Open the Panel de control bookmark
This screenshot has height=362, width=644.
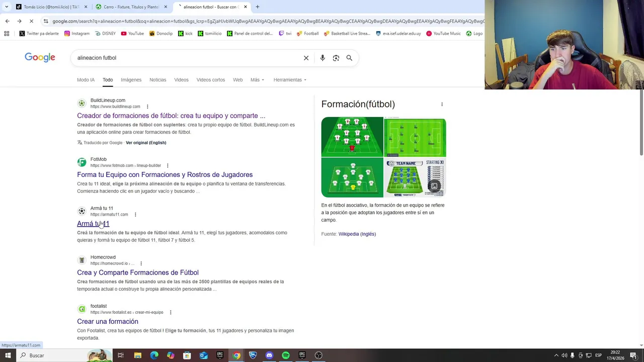click(x=250, y=34)
